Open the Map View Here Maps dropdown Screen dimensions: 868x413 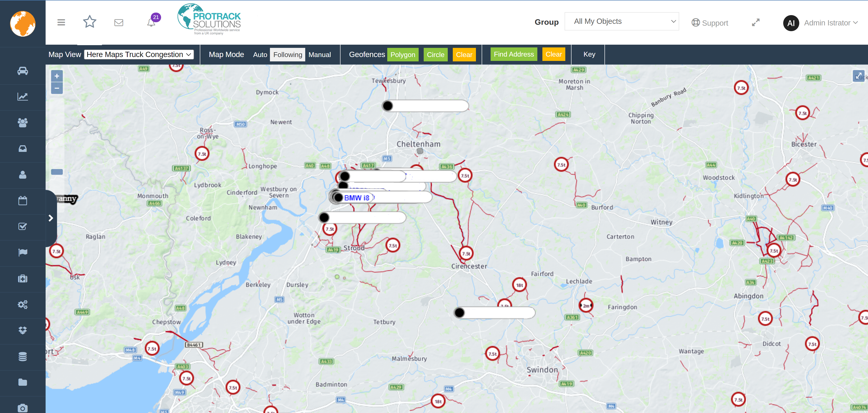coord(139,55)
